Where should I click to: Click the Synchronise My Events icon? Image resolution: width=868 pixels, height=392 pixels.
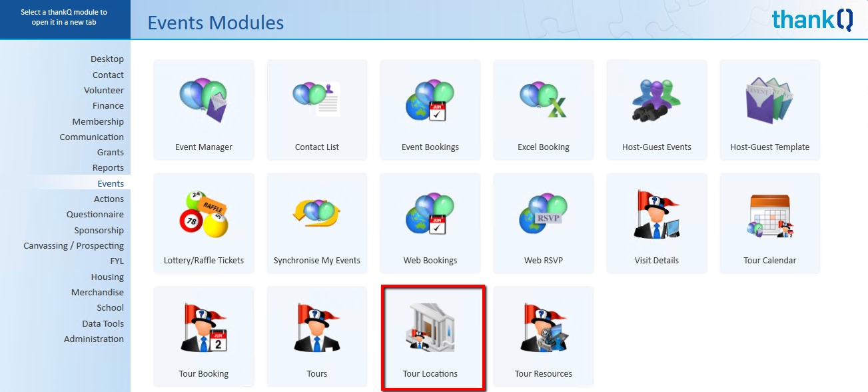pos(317,215)
